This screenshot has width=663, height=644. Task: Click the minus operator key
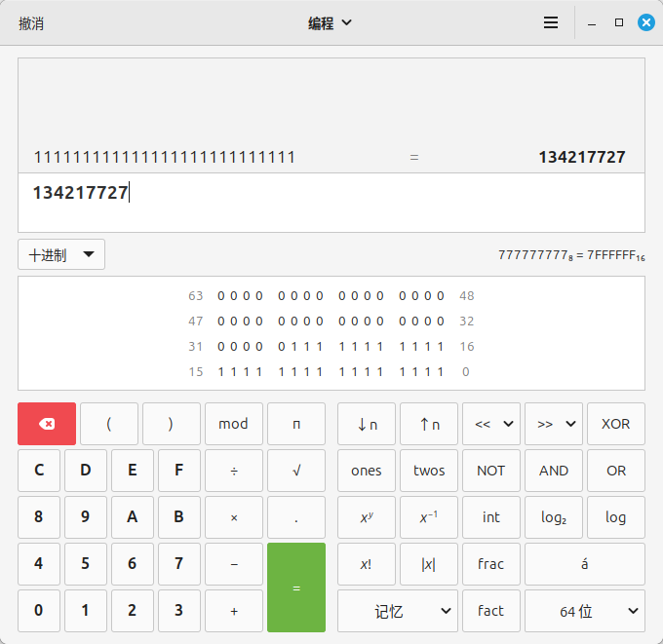[234, 564]
